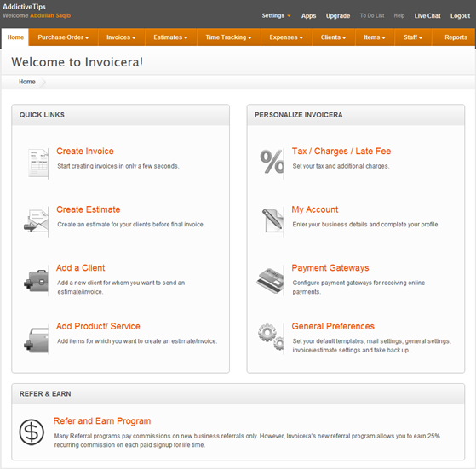Switch to the Reports tab

[456, 37]
